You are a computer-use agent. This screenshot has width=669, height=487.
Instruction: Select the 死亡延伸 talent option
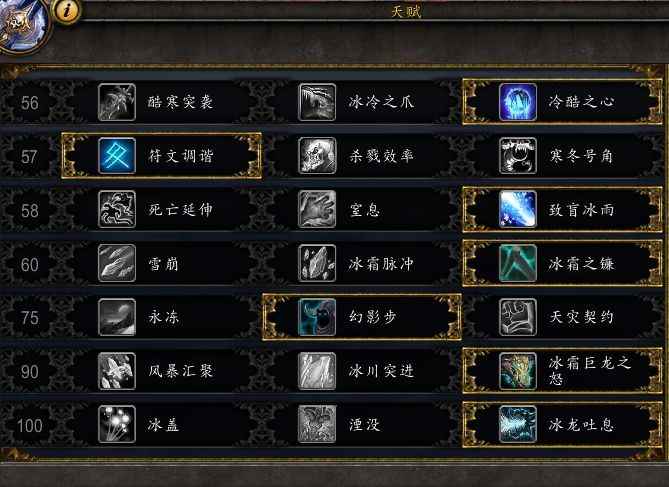point(161,210)
